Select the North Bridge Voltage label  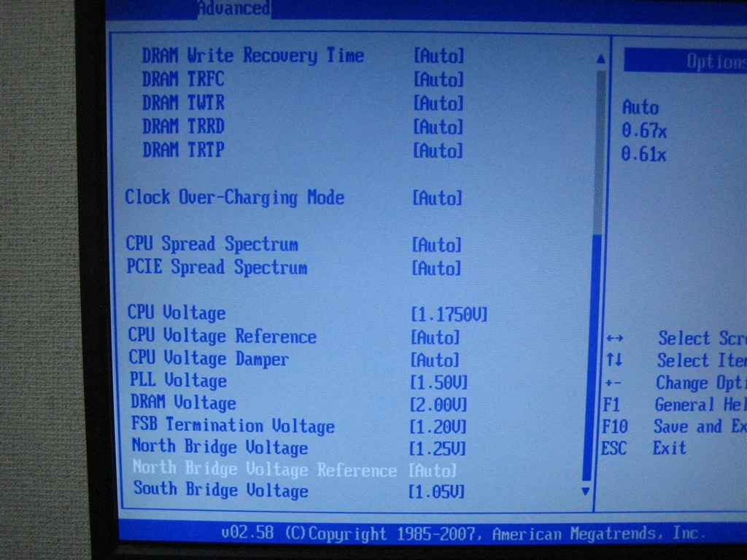click(x=220, y=447)
